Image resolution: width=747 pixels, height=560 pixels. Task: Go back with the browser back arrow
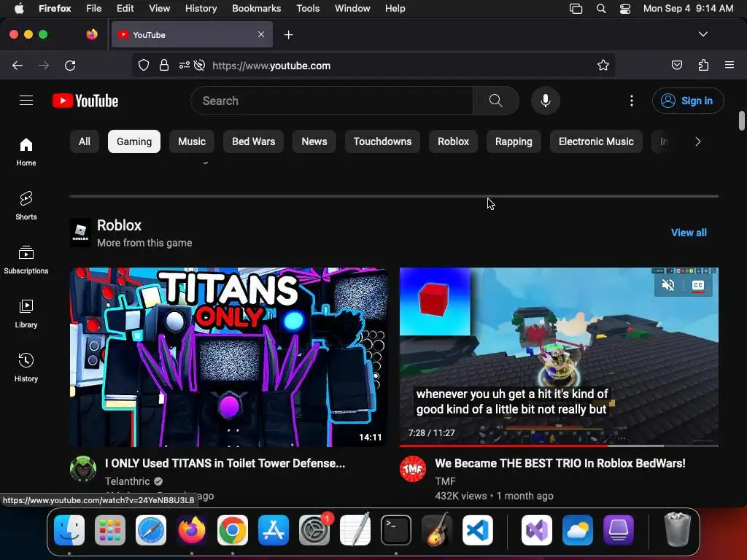[x=18, y=65]
